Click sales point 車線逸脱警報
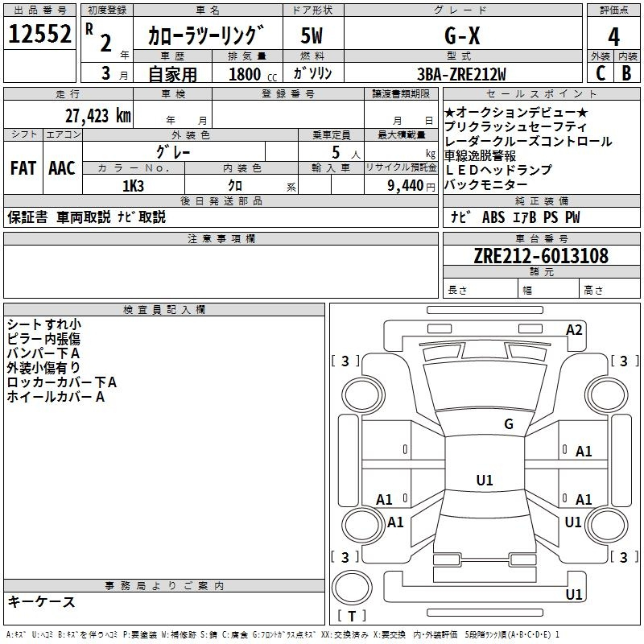The image size is (644, 644). (480, 155)
